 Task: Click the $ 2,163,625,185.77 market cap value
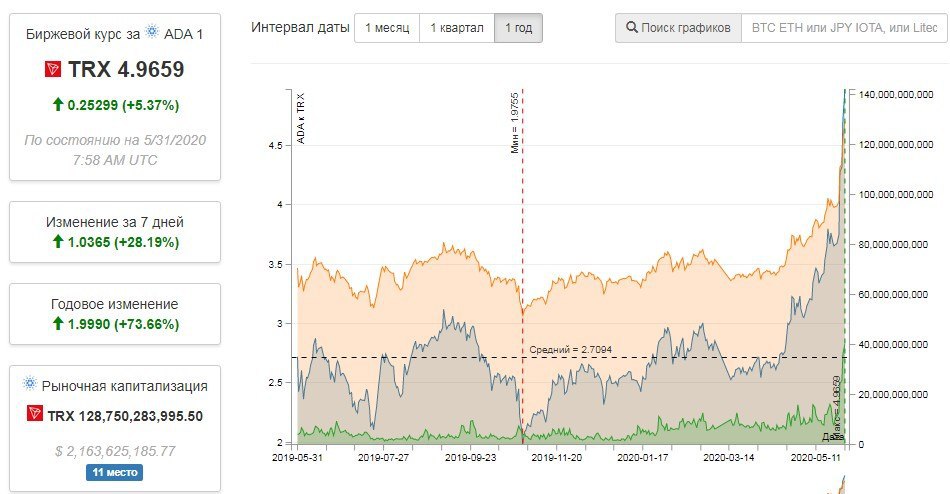coord(115,451)
